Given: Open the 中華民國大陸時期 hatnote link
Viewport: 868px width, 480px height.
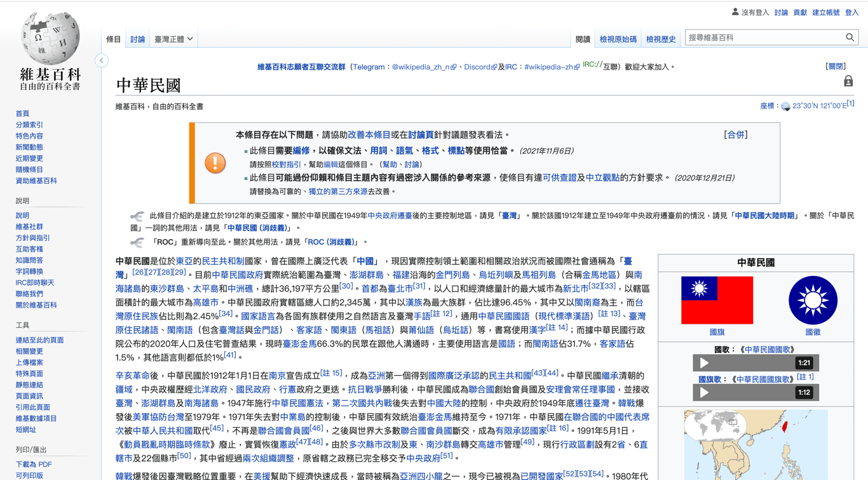Looking at the screenshot, I should pos(764,216).
